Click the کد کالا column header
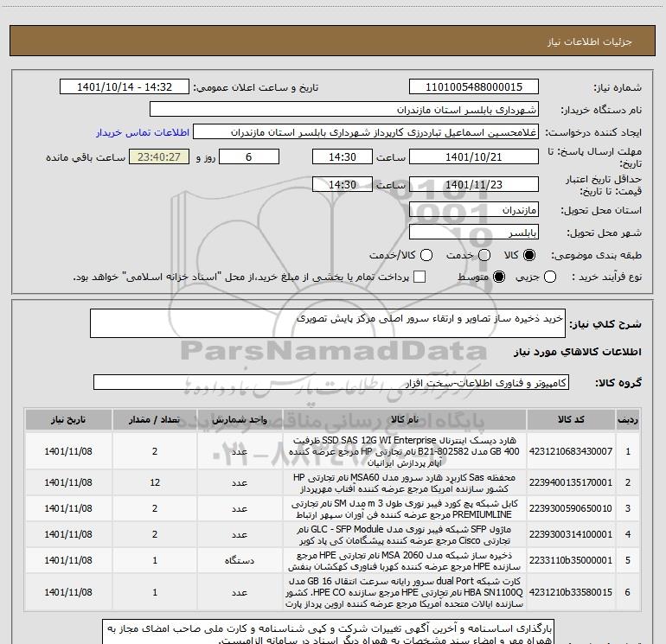The height and width of the screenshot is (644, 666). pyautogui.click(x=571, y=420)
